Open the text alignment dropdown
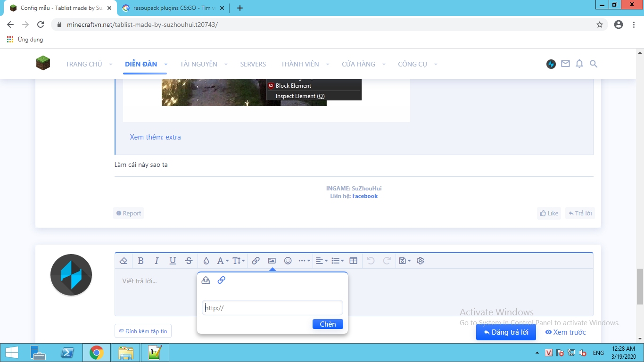Viewport: 644px width, 362px height. click(322, 261)
